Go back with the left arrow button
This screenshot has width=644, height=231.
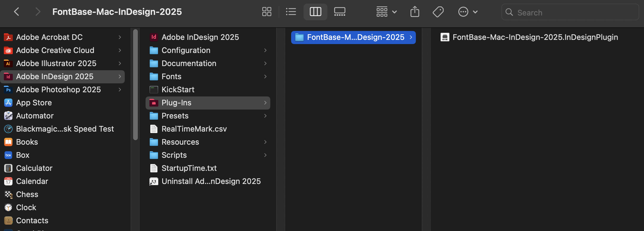click(17, 12)
